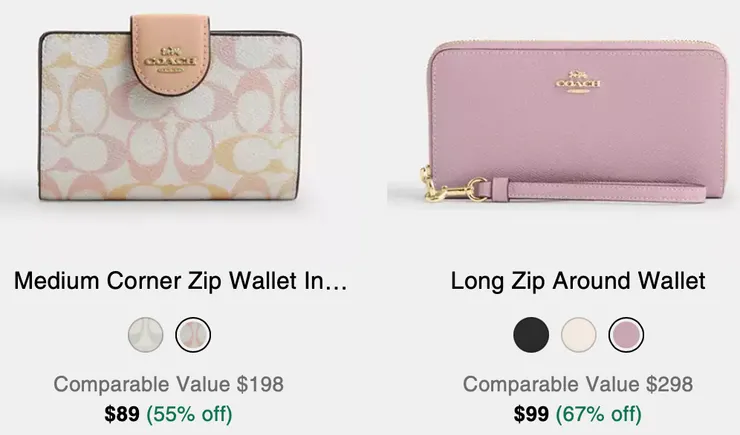Screen dimensions: 740x435
Task: Click the 67% off discount label
Action: click(x=598, y=413)
